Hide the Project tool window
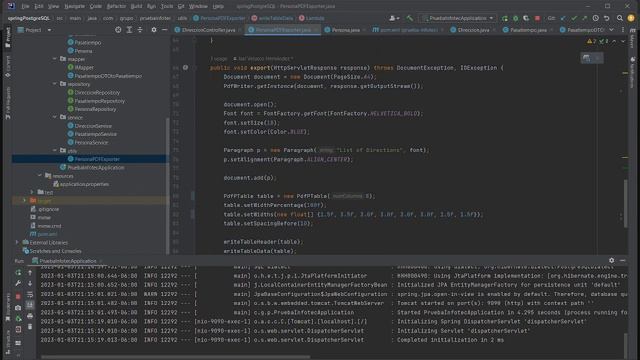The height and width of the screenshot is (360, 640). (x=164, y=30)
